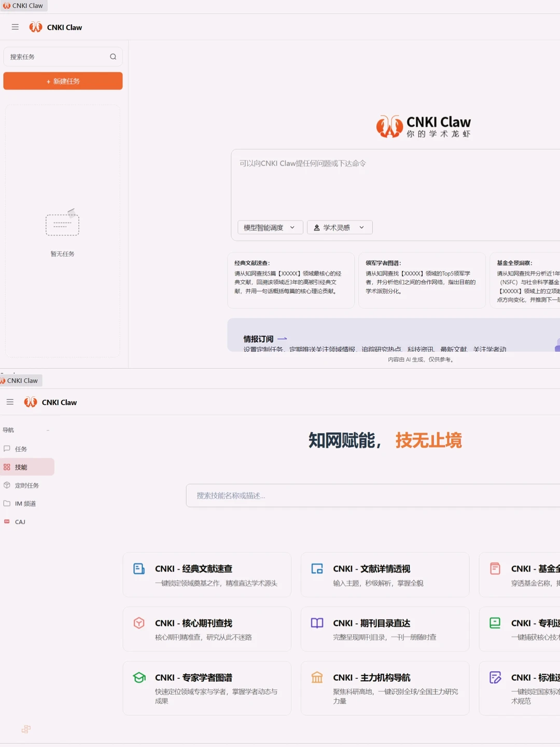Click the magnifier icon in 搜索任务 box
Screen dimensions: 560x747
[113, 57]
